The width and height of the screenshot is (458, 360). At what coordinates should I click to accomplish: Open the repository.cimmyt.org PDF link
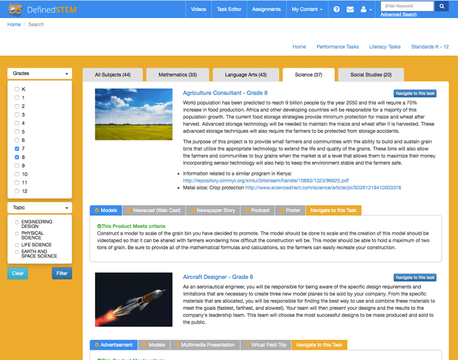click(x=266, y=181)
